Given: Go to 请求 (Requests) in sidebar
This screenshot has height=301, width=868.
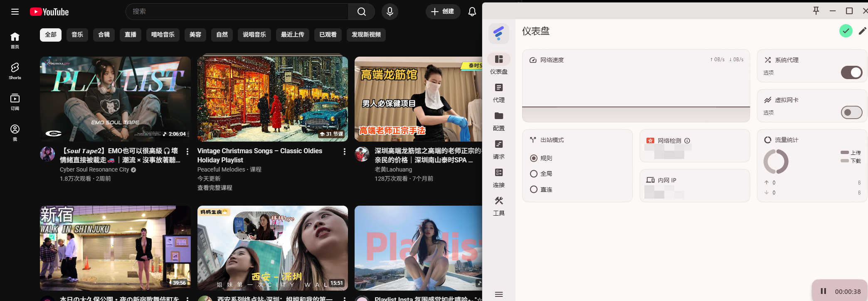Looking at the screenshot, I should [498, 149].
